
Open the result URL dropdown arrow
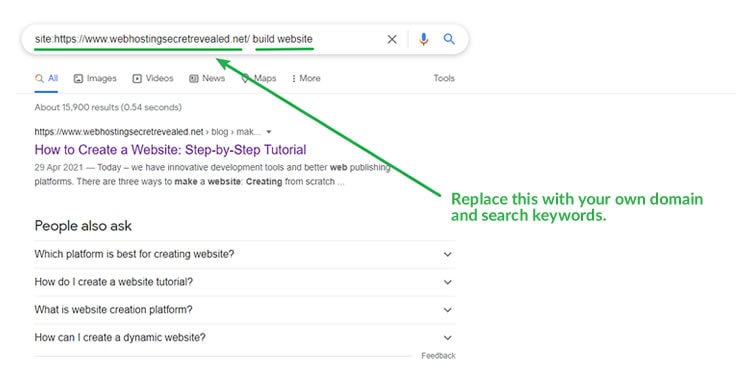click(269, 132)
